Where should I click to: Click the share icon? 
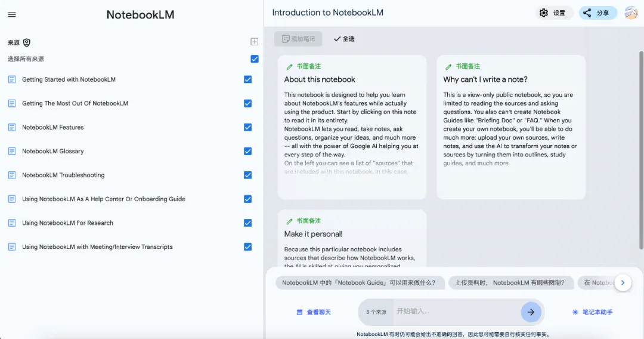click(587, 13)
